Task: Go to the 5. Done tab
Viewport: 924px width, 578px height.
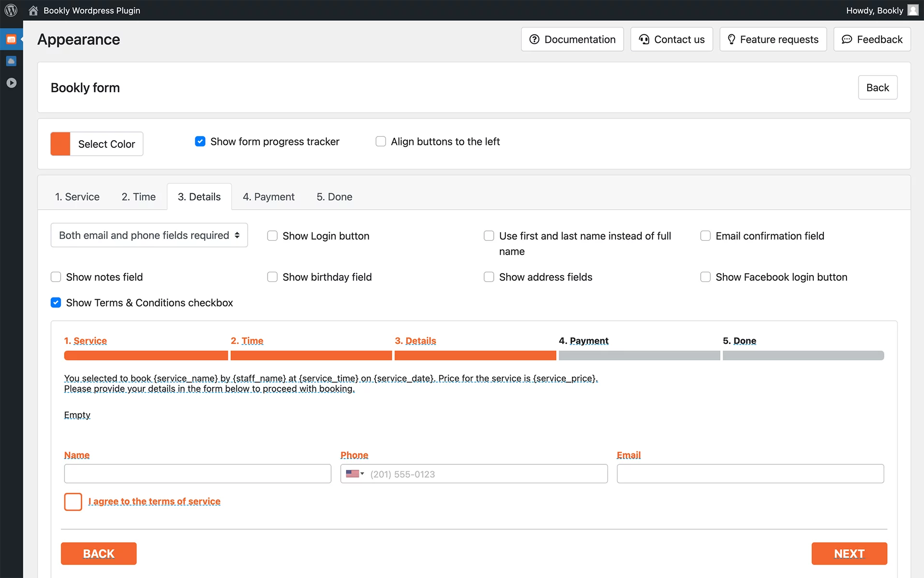Action: [334, 197]
